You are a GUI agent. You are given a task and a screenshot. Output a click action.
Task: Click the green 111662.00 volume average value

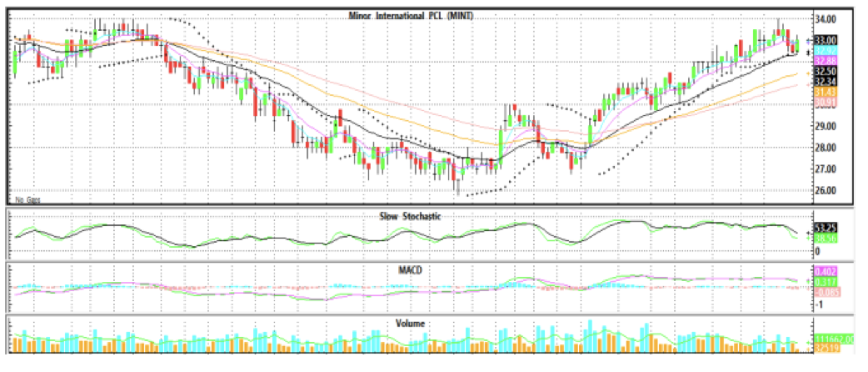pos(834,338)
